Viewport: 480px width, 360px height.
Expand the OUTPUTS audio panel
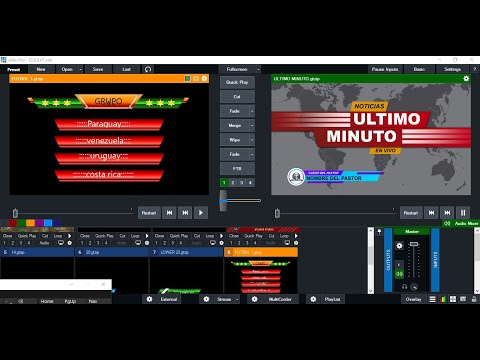tap(388, 260)
